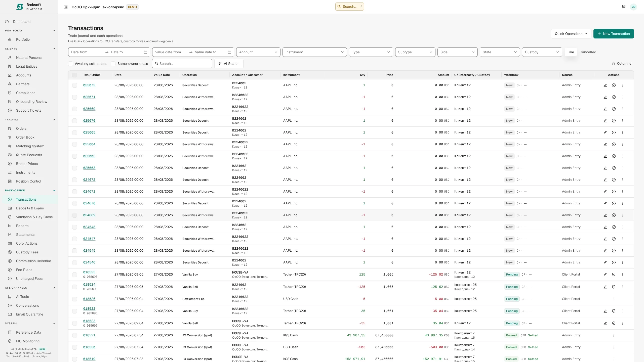Screen dimensions: 644x362
Task: Switch to the Cancelled tab
Action: point(588,52)
